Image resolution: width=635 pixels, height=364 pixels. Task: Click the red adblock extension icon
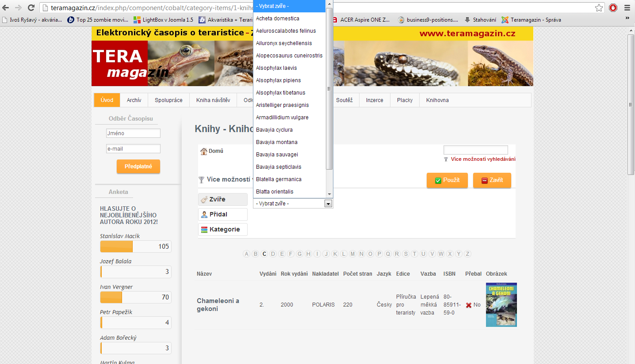613,8
